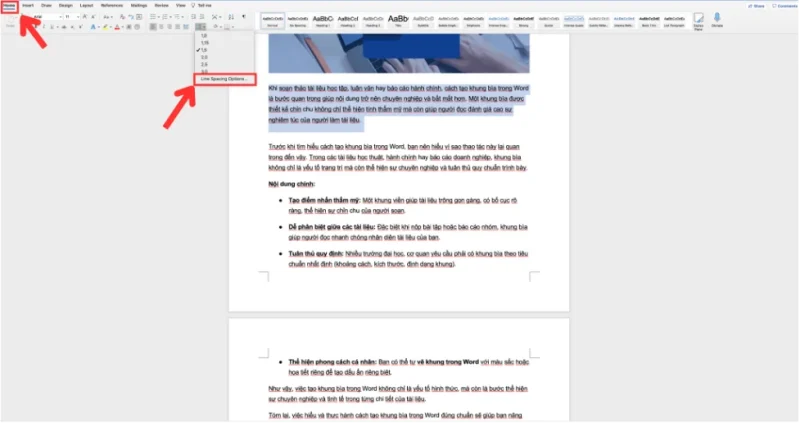Increase paragraph indent
800x423 pixels.
click(202, 17)
